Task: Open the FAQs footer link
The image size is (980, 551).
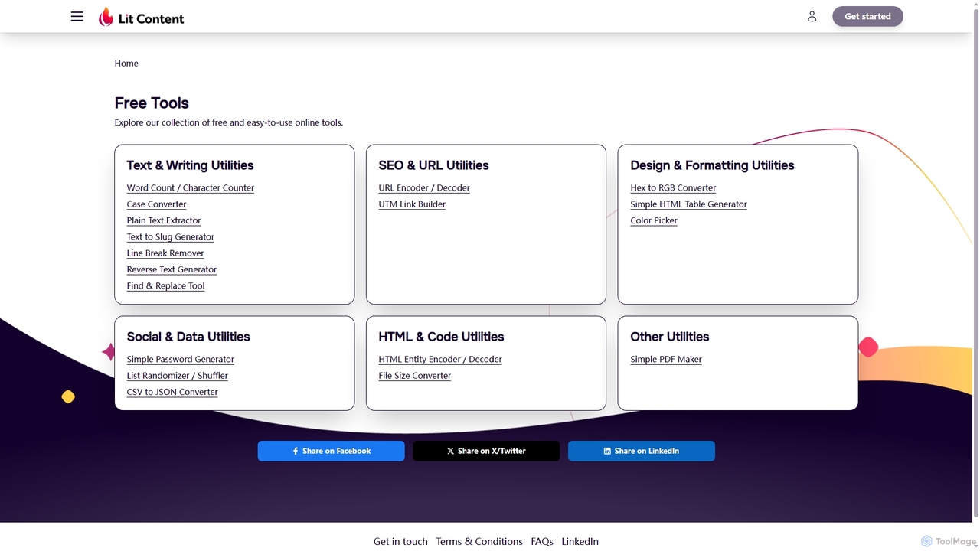Action: point(542,541)
